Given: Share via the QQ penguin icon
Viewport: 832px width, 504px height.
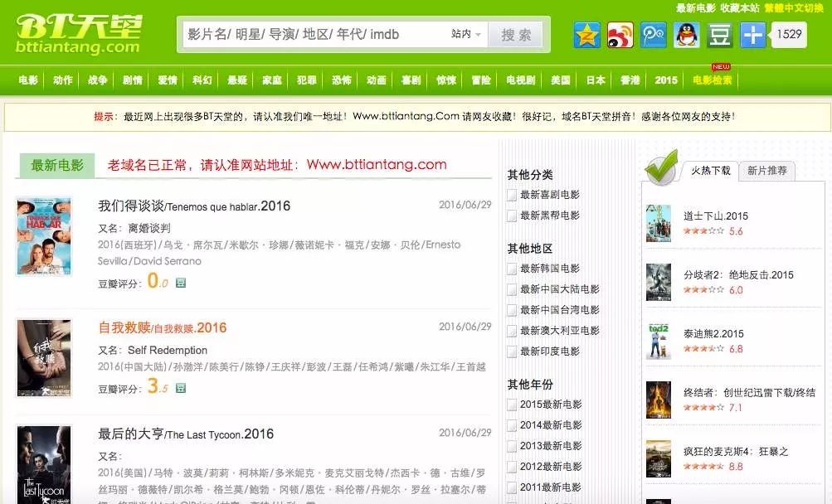Looking at the screenshot, I should point(684,35).
